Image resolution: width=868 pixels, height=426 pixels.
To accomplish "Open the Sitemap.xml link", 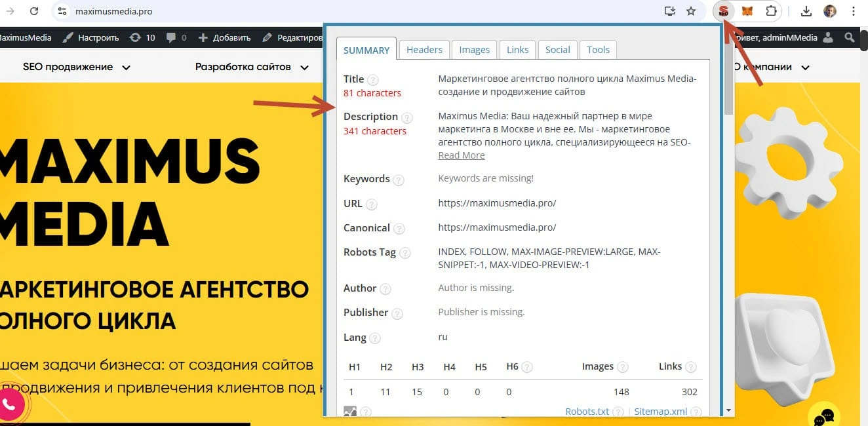I will [660, 412].
